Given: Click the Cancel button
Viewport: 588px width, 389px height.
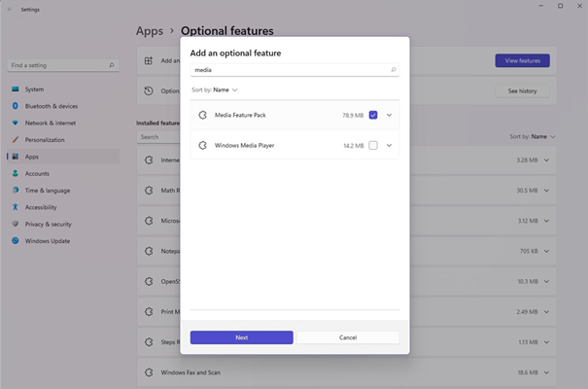Looking at the screenshot, I should click(348, 337).
